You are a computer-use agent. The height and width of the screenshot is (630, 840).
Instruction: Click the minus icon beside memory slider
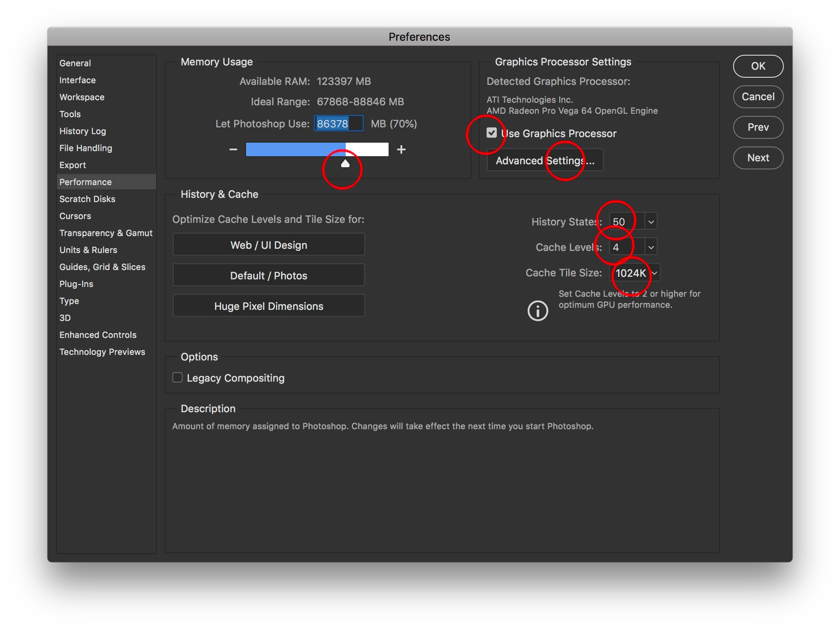point(233,149)
